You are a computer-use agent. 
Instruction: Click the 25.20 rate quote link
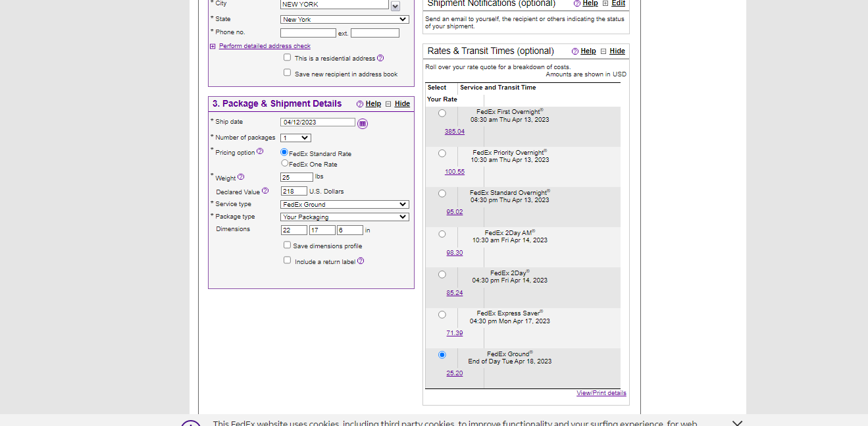tap(455, 373)
